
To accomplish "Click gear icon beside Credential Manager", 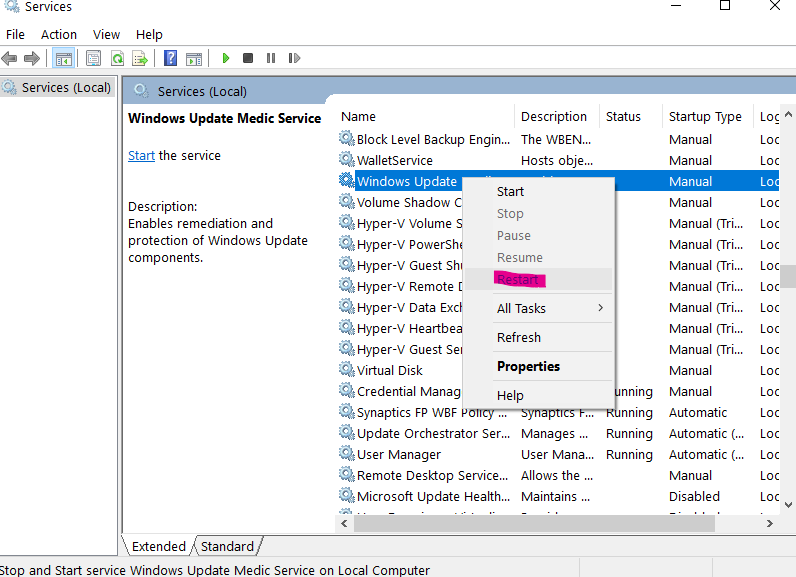I will click(347, 390).
